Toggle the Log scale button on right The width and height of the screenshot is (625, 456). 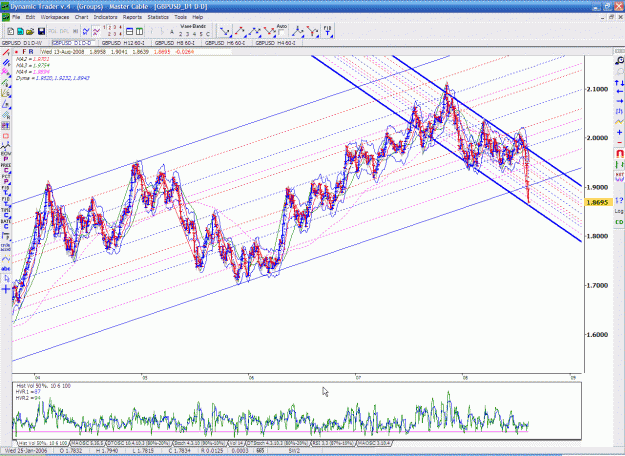coord(619,211)
